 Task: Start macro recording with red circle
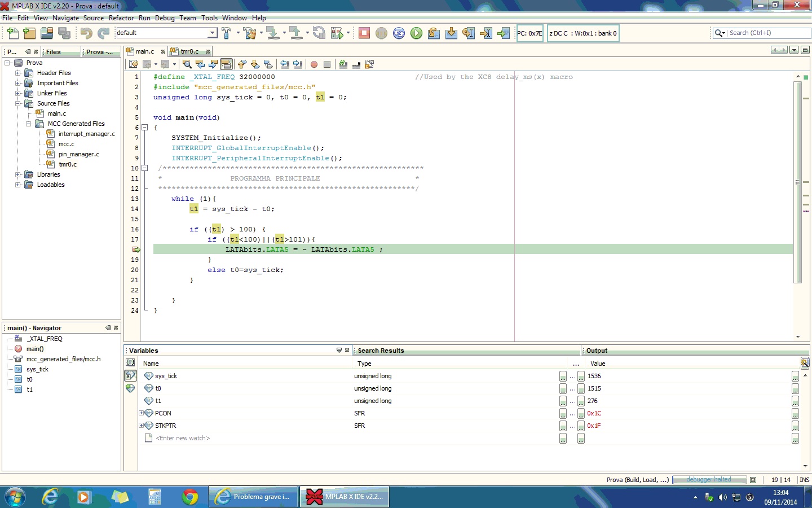pos(314,64)
